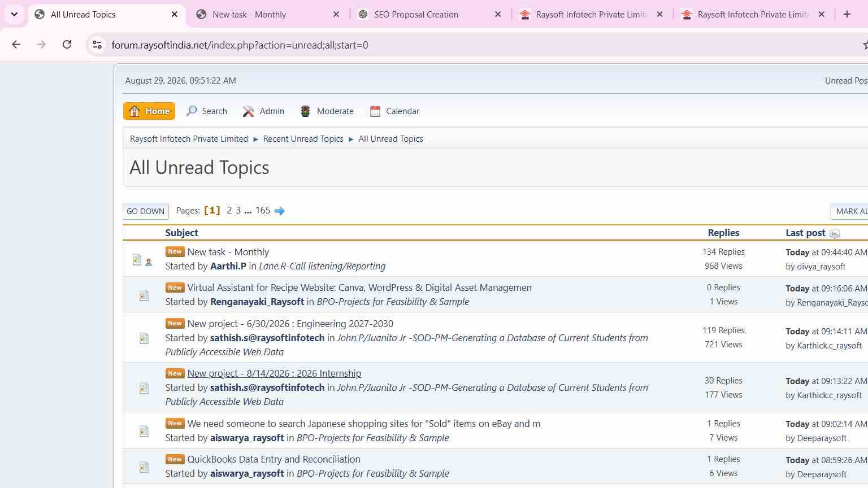The height and width of the screenshot is (488, 868).
Task: Open a new browser tab with plus button
Action: 847,14
